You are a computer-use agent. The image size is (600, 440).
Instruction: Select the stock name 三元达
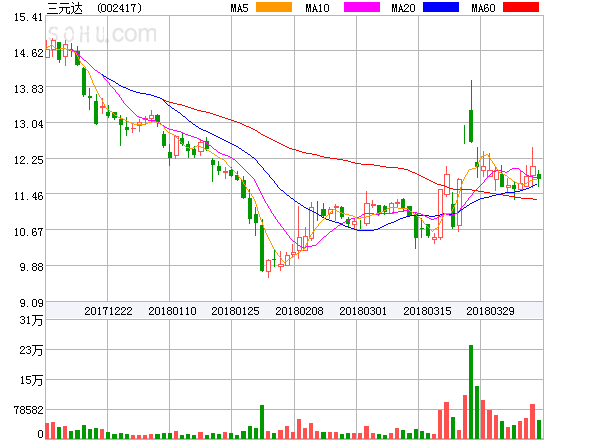tap(65, 8)
